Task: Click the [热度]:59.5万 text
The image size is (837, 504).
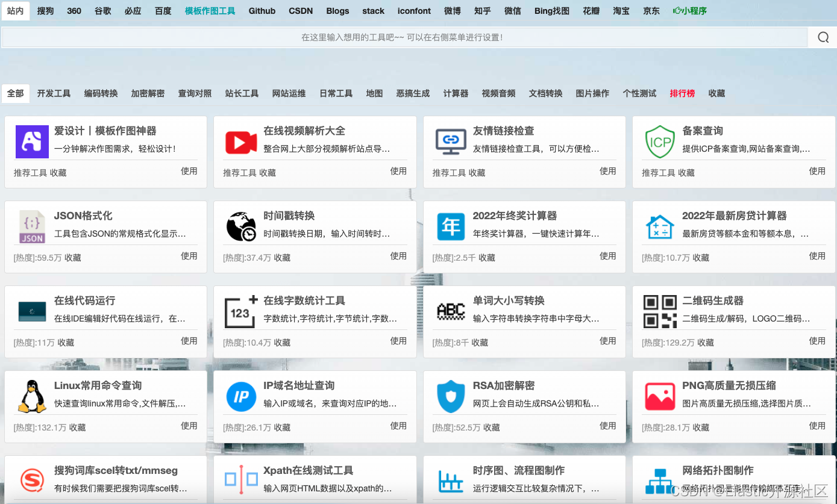Action: [37, 258]
